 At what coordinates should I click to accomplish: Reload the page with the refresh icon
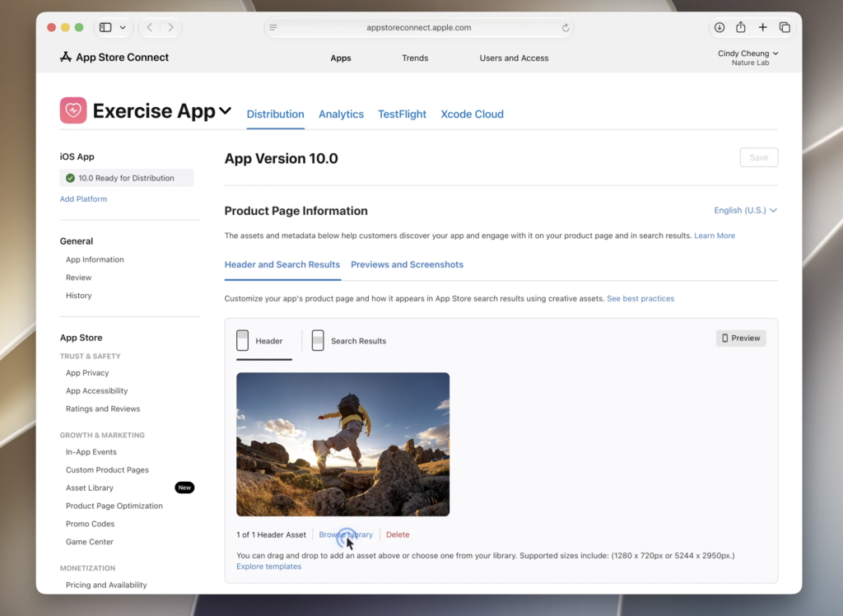(x=566, y=27)
